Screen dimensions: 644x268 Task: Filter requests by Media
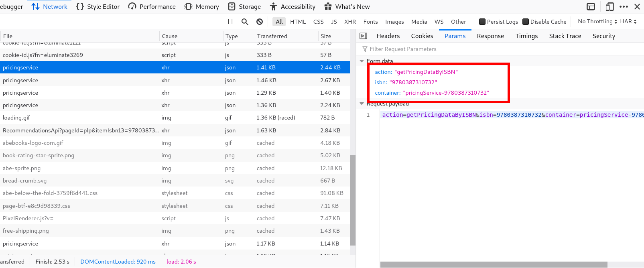click(x=419, y=22)
